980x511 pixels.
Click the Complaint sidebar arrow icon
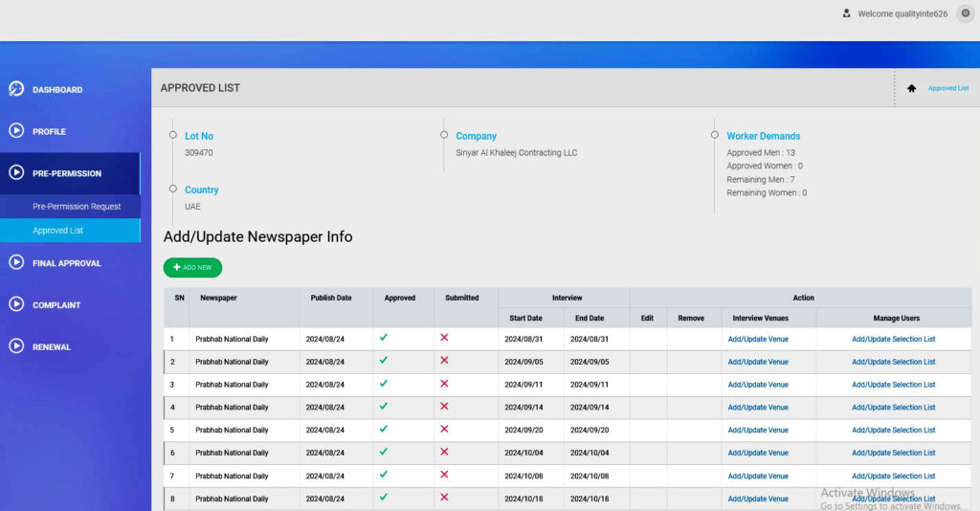(x=16, y=304)
